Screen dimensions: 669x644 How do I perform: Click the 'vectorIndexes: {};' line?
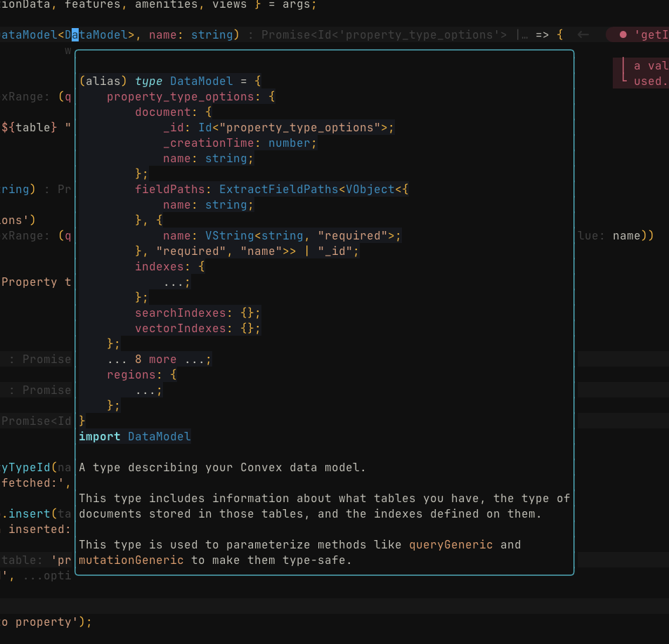pos(197,329)
